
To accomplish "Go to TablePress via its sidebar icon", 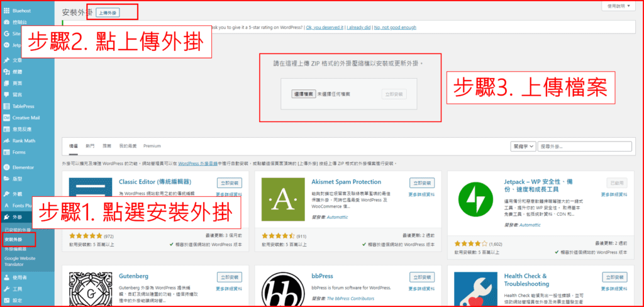I will point(6,106).
